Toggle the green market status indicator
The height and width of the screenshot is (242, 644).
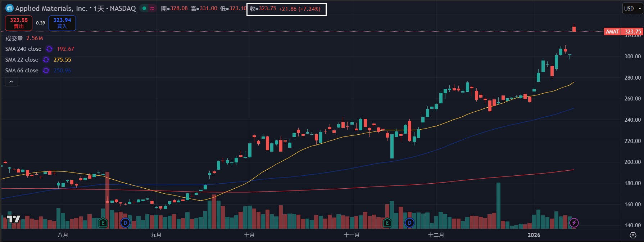coord(144,8)
